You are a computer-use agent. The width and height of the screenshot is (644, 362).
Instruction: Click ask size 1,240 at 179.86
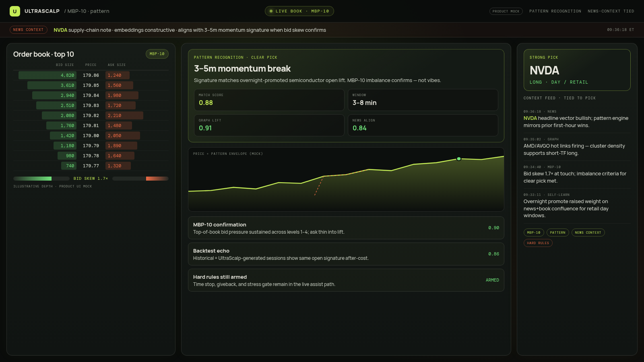point(118,75)
